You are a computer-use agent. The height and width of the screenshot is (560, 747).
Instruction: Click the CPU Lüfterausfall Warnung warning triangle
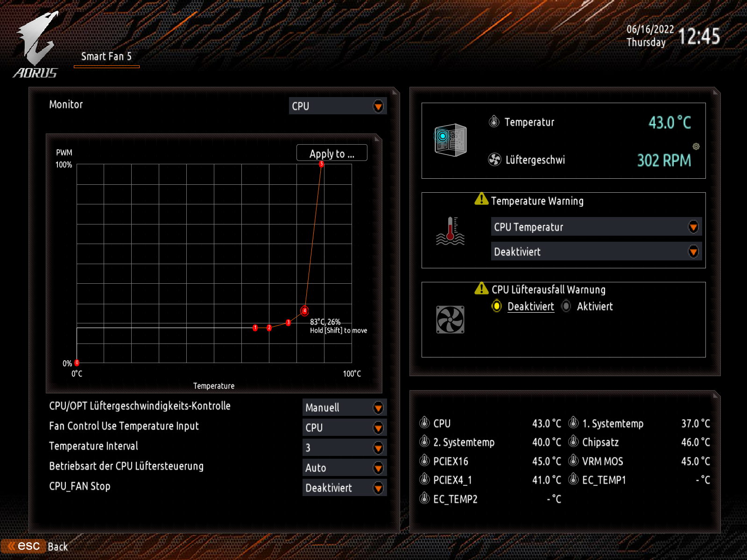pos(481,288)
